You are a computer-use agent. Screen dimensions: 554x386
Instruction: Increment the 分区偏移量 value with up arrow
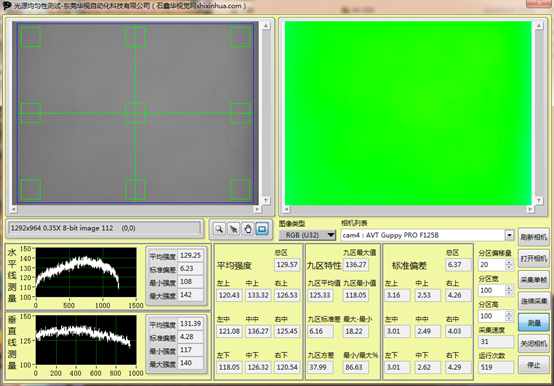pyautogui.click(x=509, y=262)
